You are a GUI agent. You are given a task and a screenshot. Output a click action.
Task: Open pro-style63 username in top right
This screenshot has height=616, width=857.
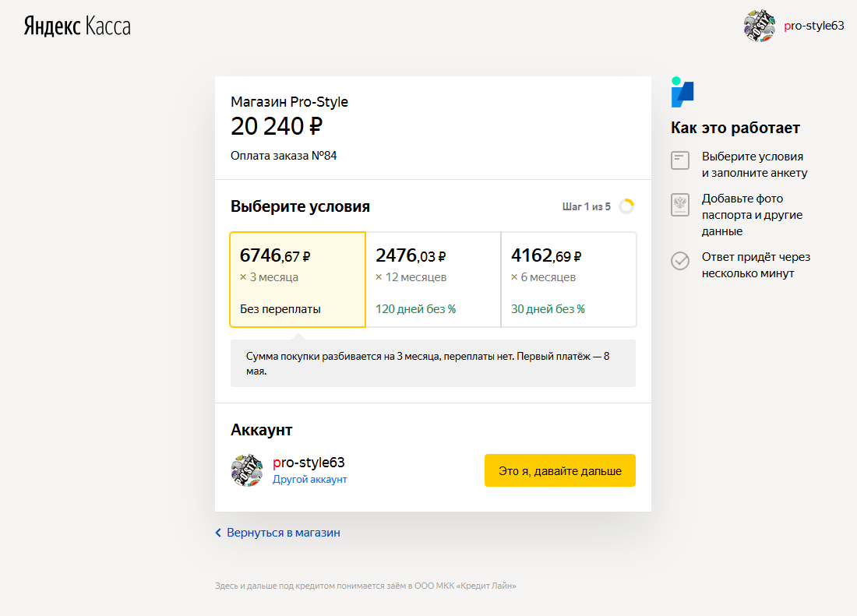[x=814, y=26]
